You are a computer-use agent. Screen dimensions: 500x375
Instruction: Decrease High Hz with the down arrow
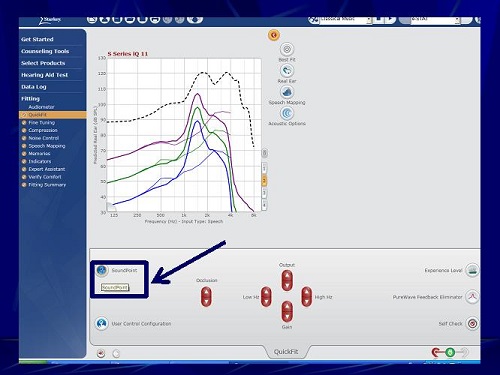click(307, 301)
